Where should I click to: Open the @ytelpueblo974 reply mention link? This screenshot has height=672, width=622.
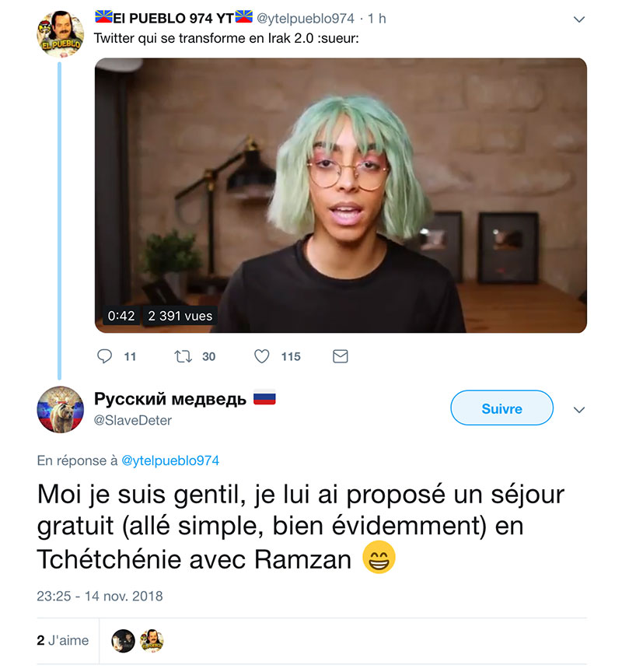pyautogui.click(x=170, y=460)
